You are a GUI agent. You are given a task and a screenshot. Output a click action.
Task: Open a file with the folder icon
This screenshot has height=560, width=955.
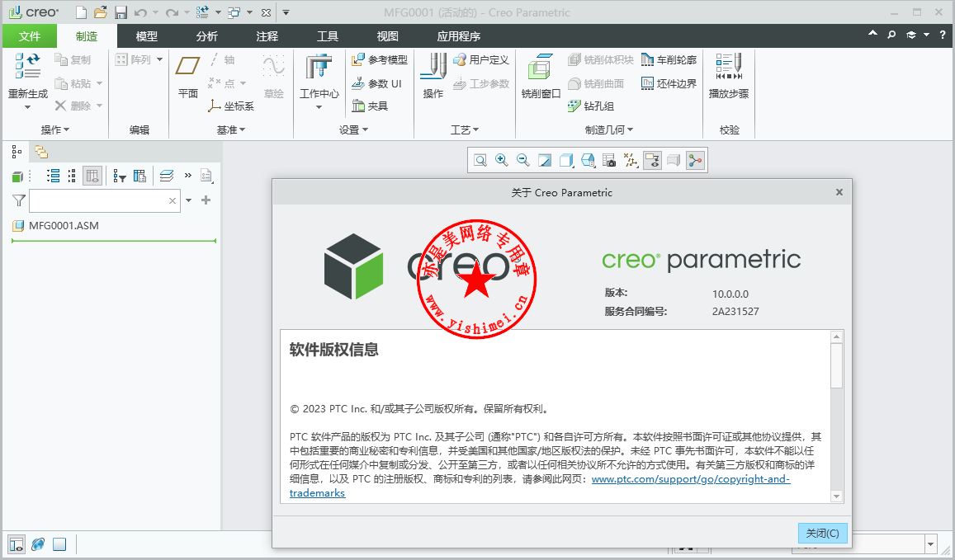point(101,12)
